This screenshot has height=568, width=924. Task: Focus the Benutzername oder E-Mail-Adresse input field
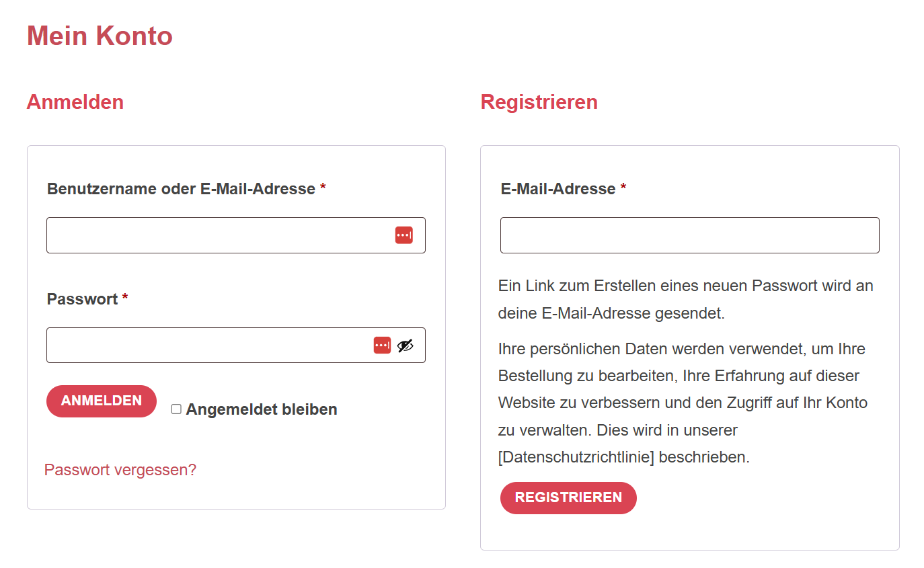[x=236, y=235]
